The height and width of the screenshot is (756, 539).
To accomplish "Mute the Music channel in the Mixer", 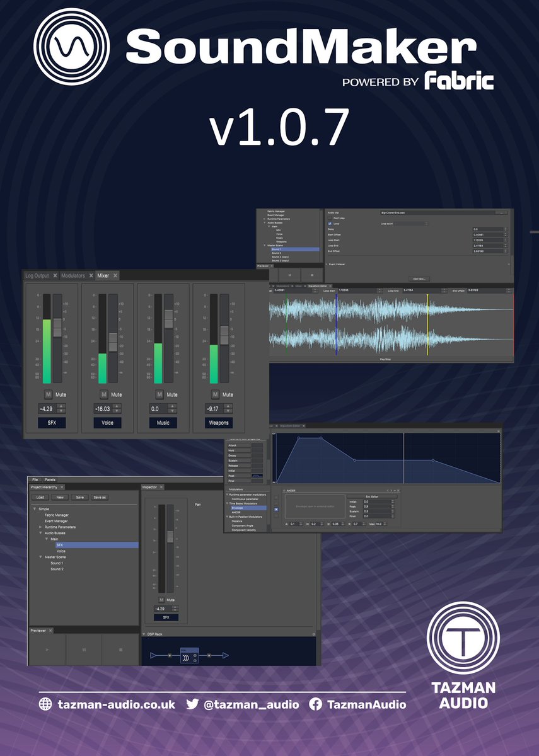I will coord(159,394).
